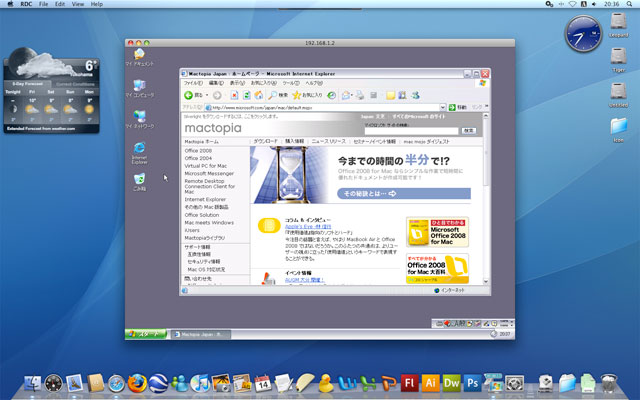Open Google Earth in the Dock

click(158, 384)
